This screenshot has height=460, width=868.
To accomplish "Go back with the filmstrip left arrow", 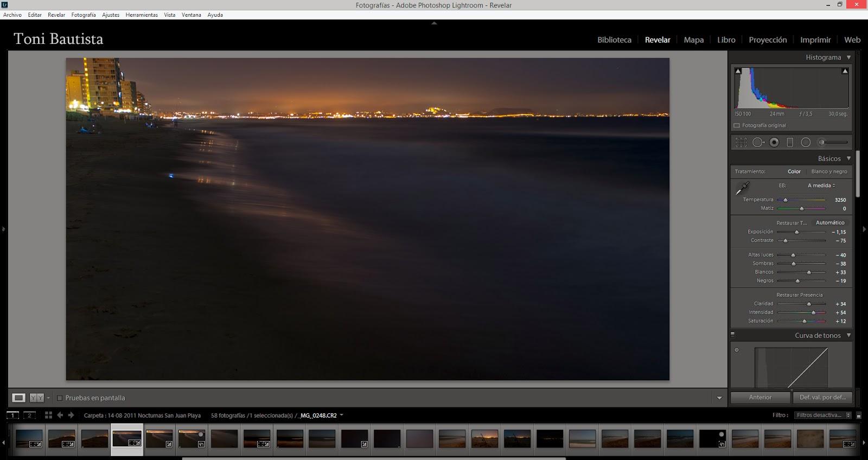I will [x=60, y=415].
